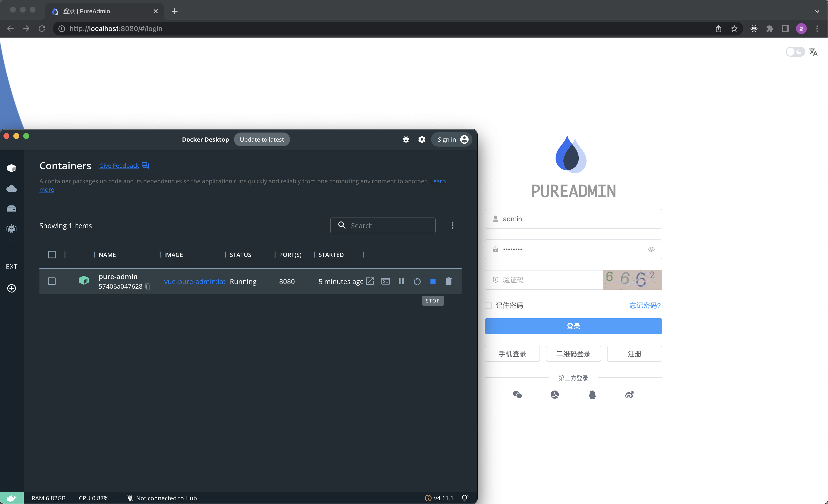Click the container restart icon
This screenshot has height=504, width=828.
coord(417,281)
